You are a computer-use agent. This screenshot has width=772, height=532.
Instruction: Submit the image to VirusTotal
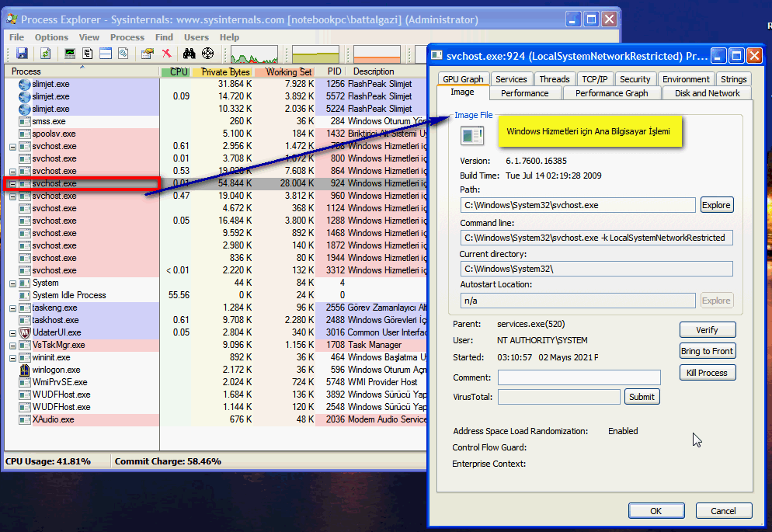(642, 397)
